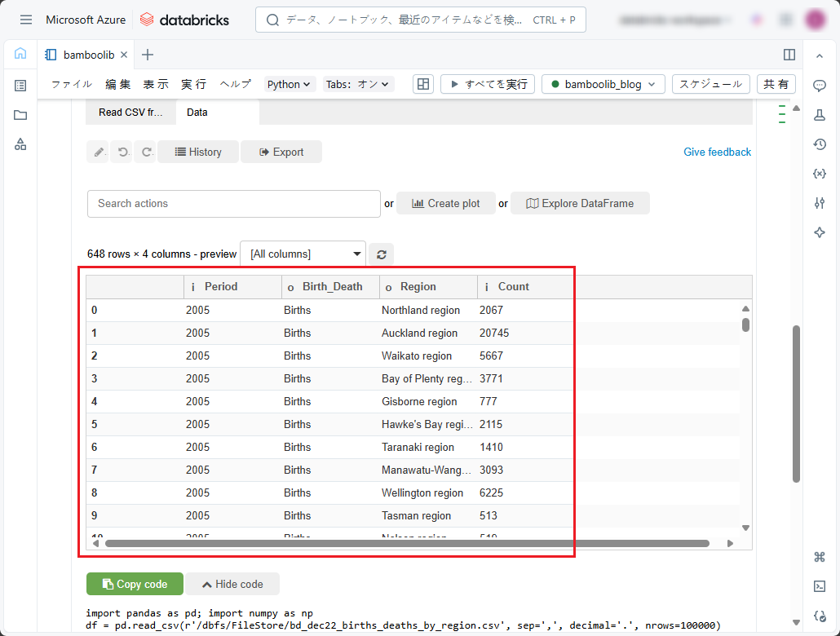Open the comments panel in right sidebar
This screenshot has height=636, width=840.
[x=820, y=86]
